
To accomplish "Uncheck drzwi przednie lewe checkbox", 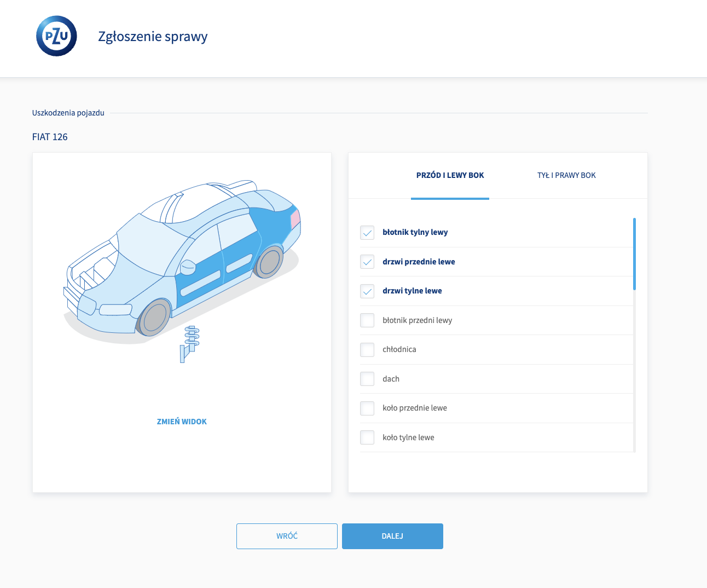I will point(367,262).
